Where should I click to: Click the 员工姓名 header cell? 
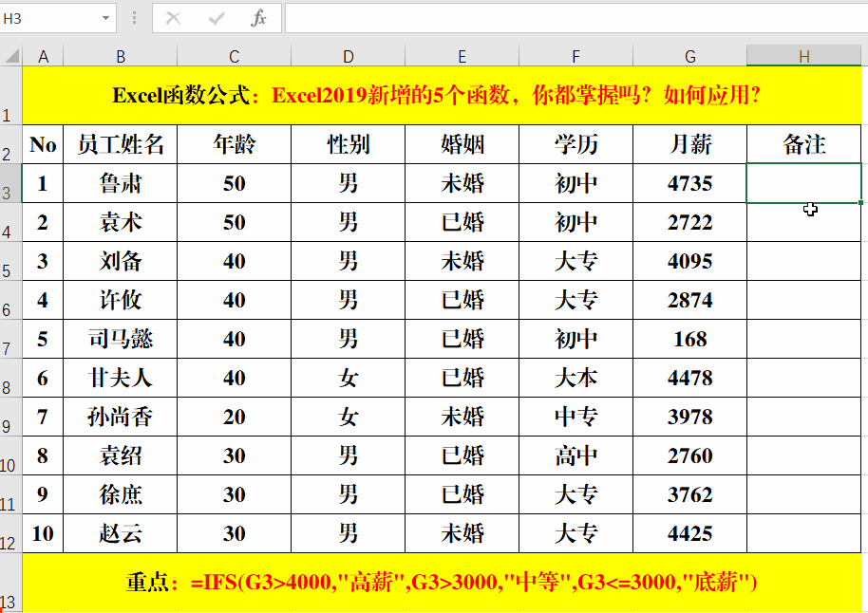[x=120, y=144]
